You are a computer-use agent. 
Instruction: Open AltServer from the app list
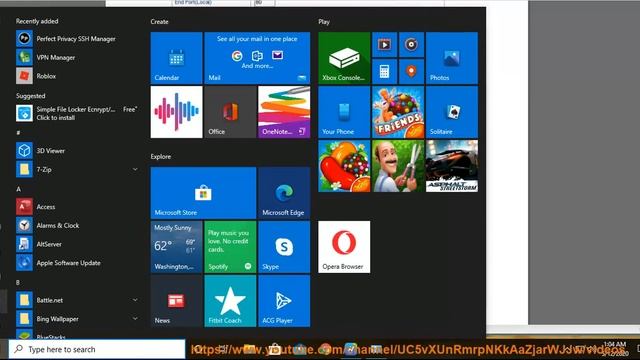[x=76, y=244]
